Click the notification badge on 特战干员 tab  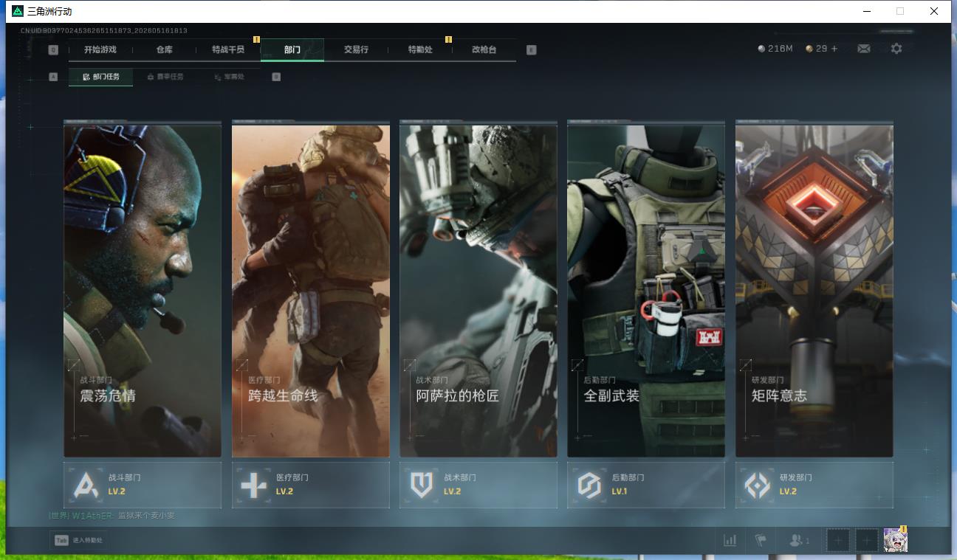click(256, 39)
